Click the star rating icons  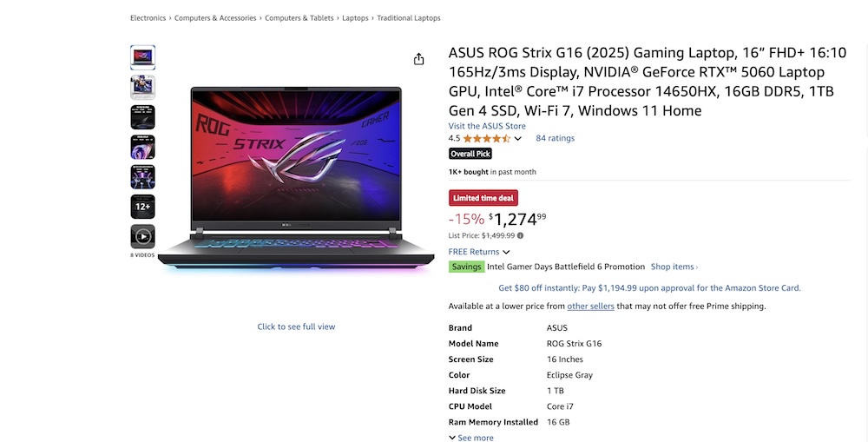[x=486, y=138]
